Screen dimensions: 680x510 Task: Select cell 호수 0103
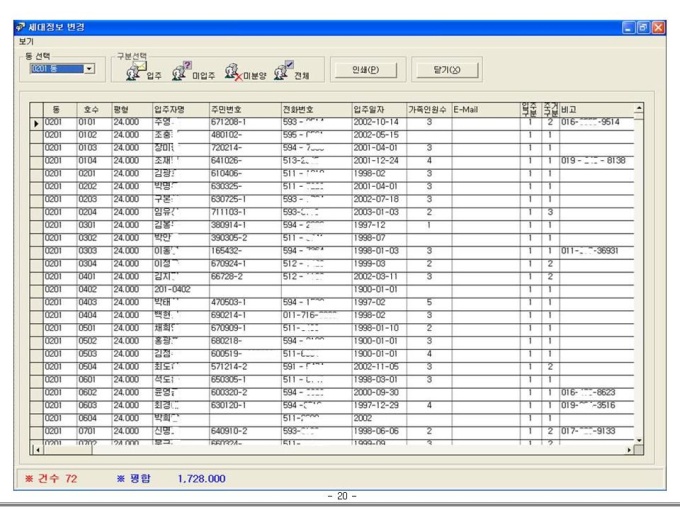point(95,148)
